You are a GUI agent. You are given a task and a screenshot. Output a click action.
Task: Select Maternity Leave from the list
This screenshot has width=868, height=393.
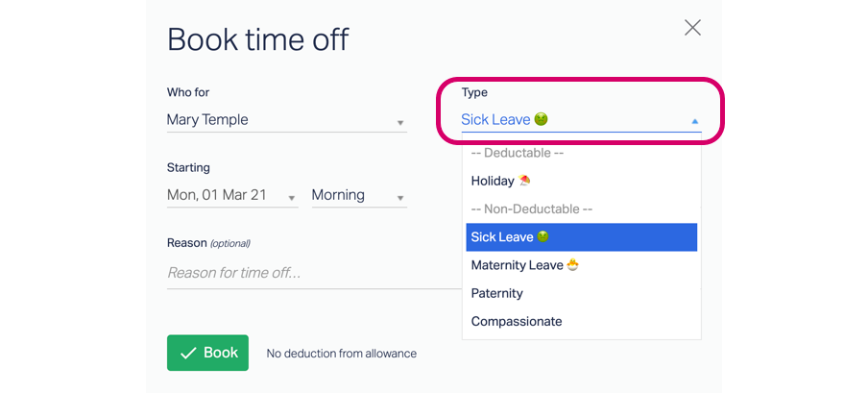(581, 265)
